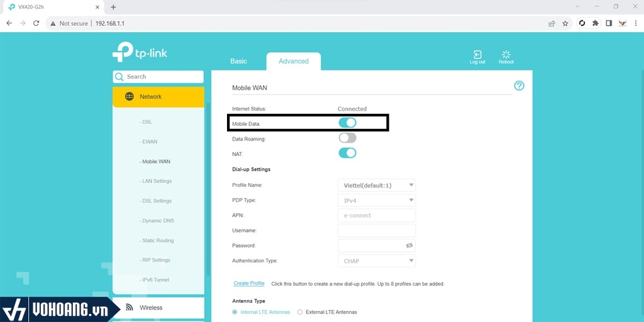The height and width of the screenshot is (322, 644).
Task: Go to DSL in the sidebar
Action: 146,122
